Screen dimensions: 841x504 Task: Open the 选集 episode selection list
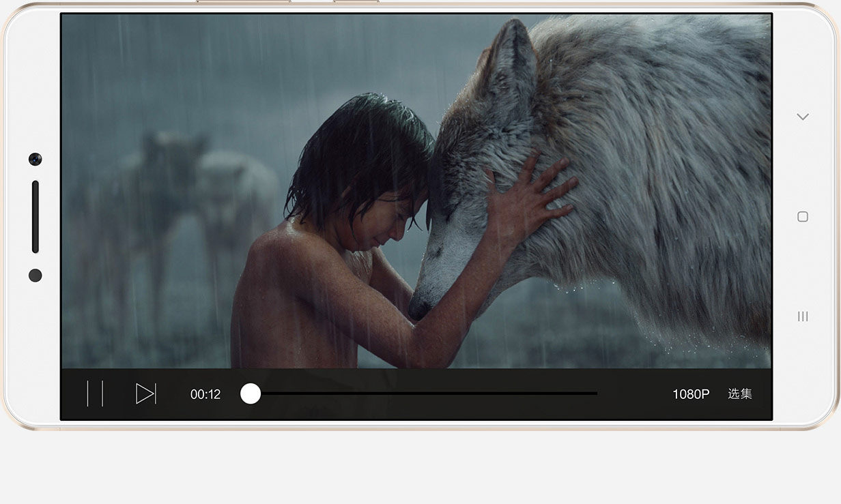point(739,394)
